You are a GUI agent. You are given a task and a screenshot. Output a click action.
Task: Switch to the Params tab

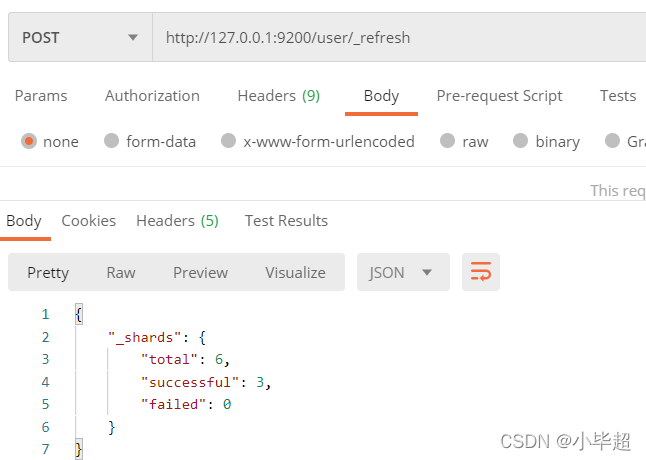[41, 96]
